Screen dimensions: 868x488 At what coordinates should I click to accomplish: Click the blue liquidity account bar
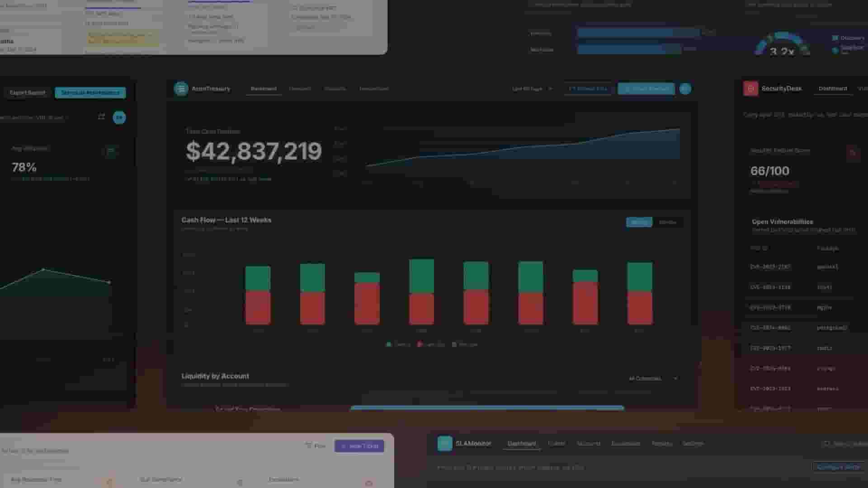click(487, 408)
